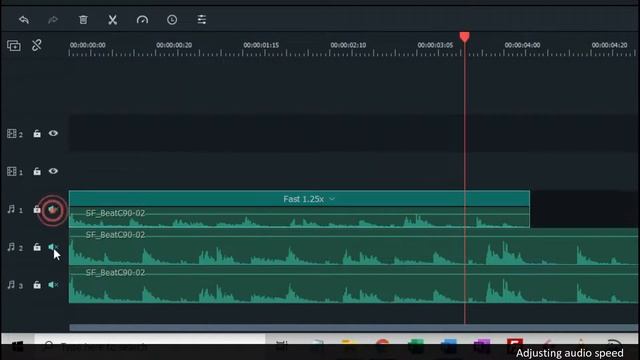Hide video track 1 with eye icon
The image size is (640, 360).
pos(53,171)
